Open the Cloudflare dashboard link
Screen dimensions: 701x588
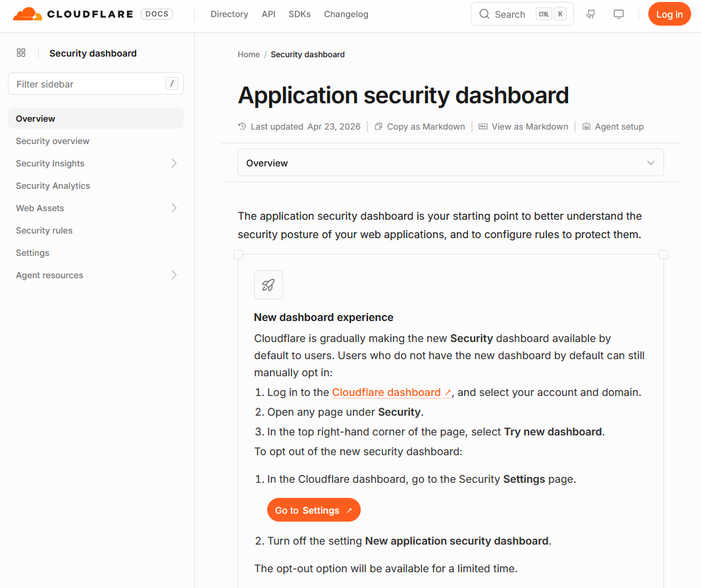[391, 392]
